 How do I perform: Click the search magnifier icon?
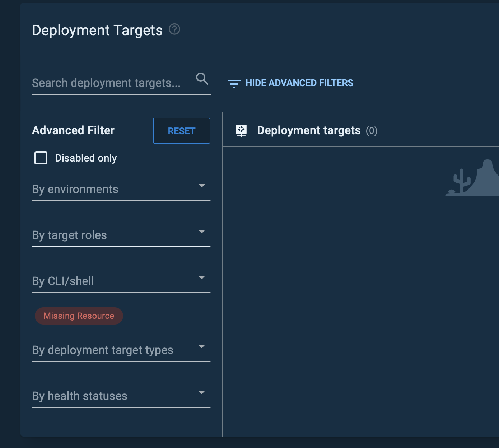pos(202,79)
